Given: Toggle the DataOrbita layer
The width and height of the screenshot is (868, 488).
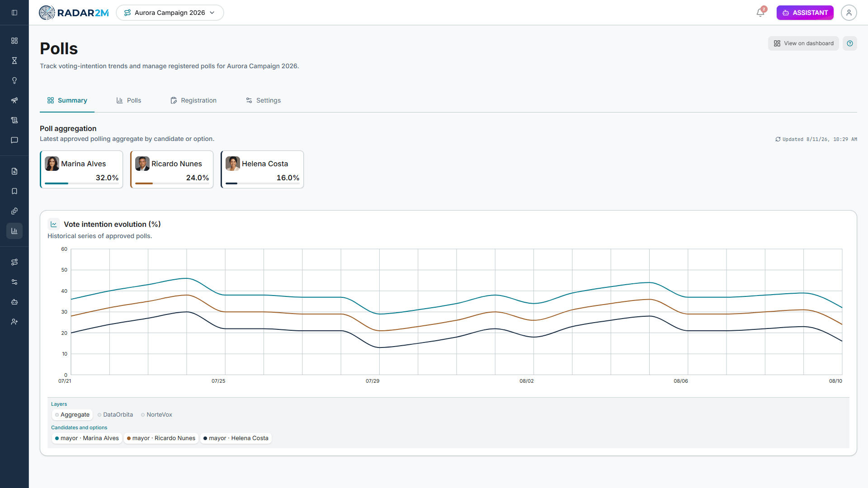Looking at the screenshot, I should 115,415.
